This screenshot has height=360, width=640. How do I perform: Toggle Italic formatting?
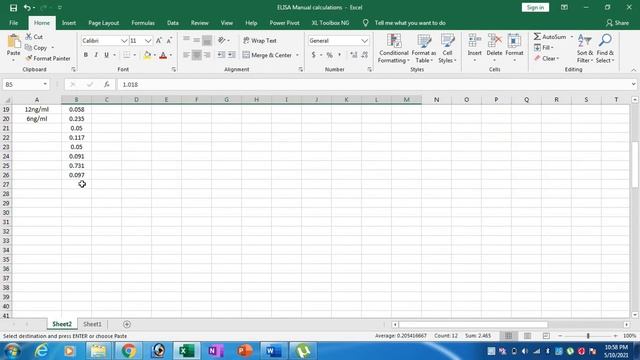[96, 55]
